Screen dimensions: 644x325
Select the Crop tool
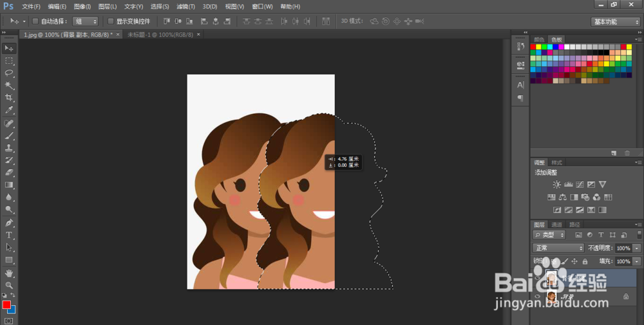(8, 98)
